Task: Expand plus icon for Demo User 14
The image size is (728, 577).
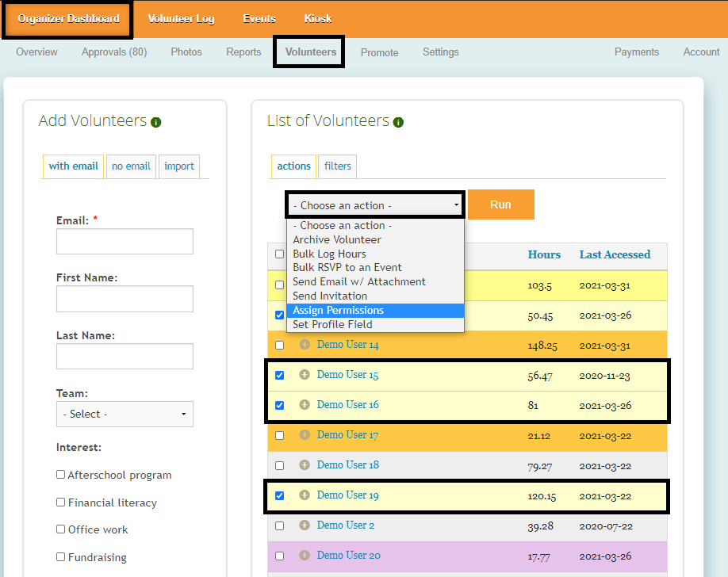Action: coord(305,345)
